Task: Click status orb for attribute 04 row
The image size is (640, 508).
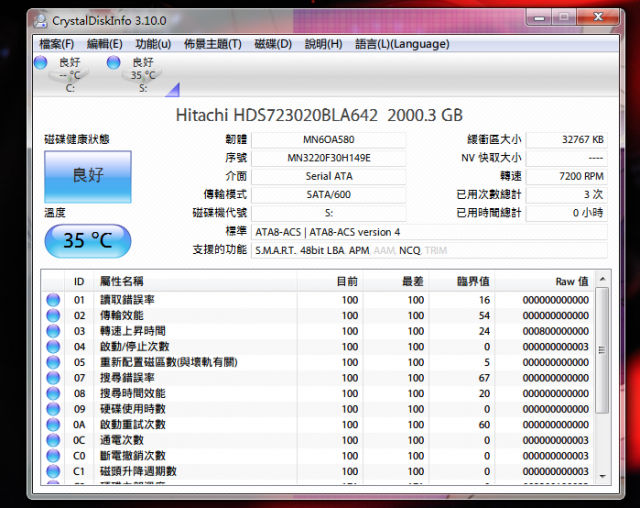Action: (53, 346)
